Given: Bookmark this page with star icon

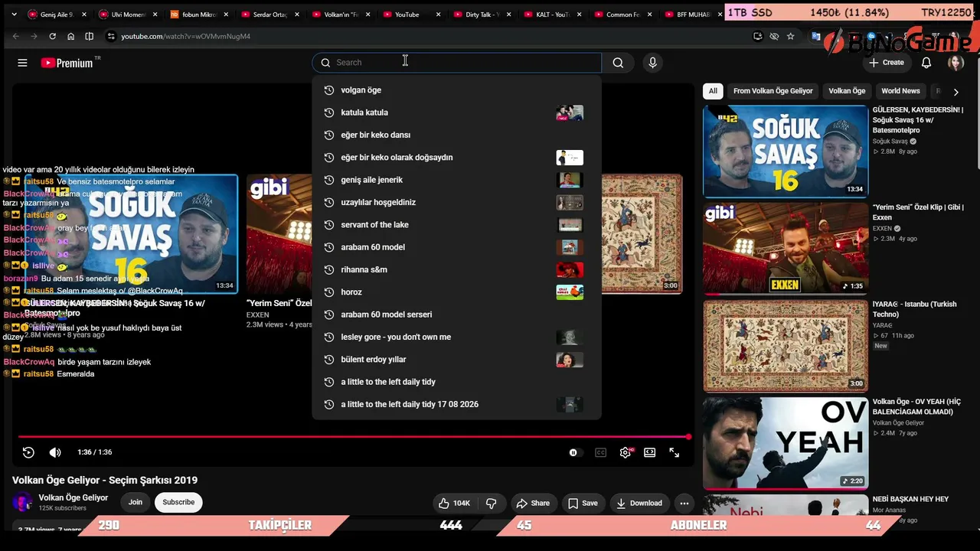Looking at the screenshot, I should 791,36.
